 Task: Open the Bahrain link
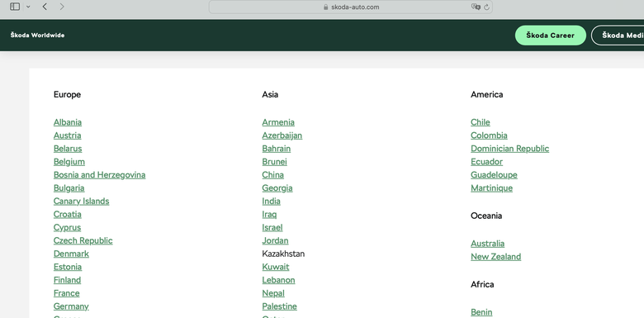coord(277,149)
